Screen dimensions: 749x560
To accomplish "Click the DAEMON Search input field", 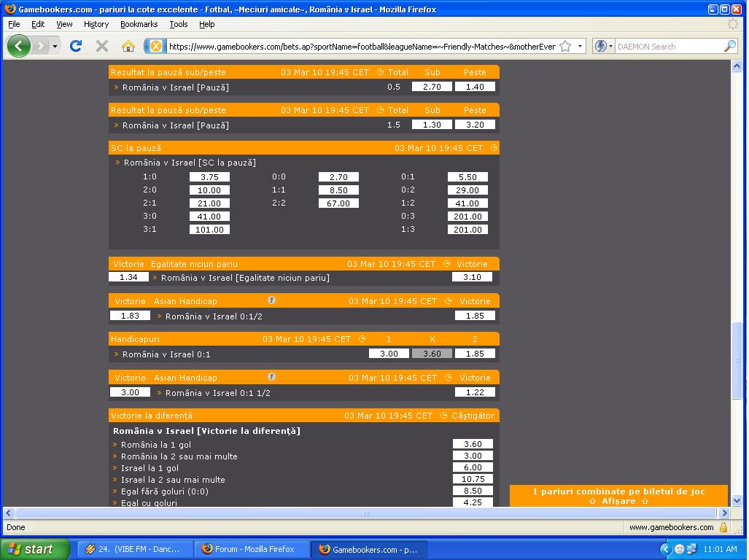I will (669, 47).
